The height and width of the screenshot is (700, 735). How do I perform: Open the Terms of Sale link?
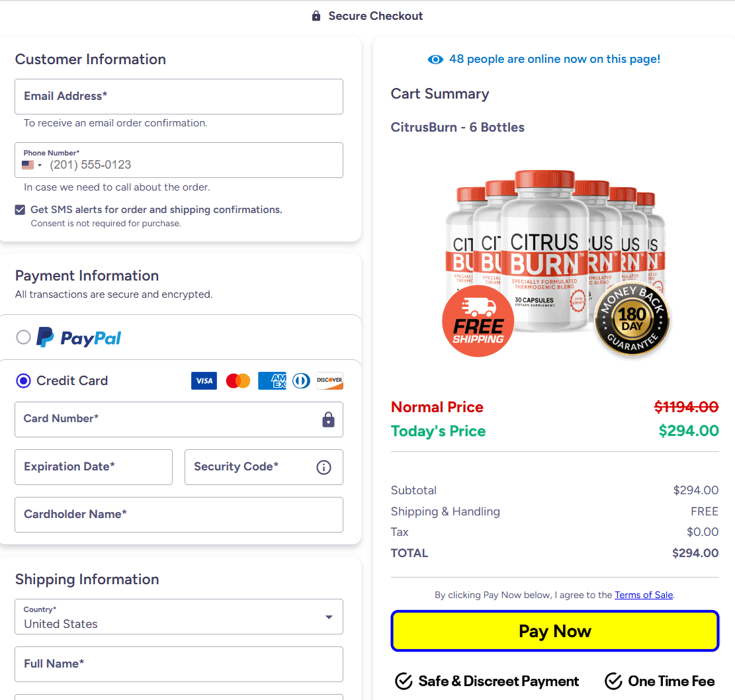[x=643, y=595]
